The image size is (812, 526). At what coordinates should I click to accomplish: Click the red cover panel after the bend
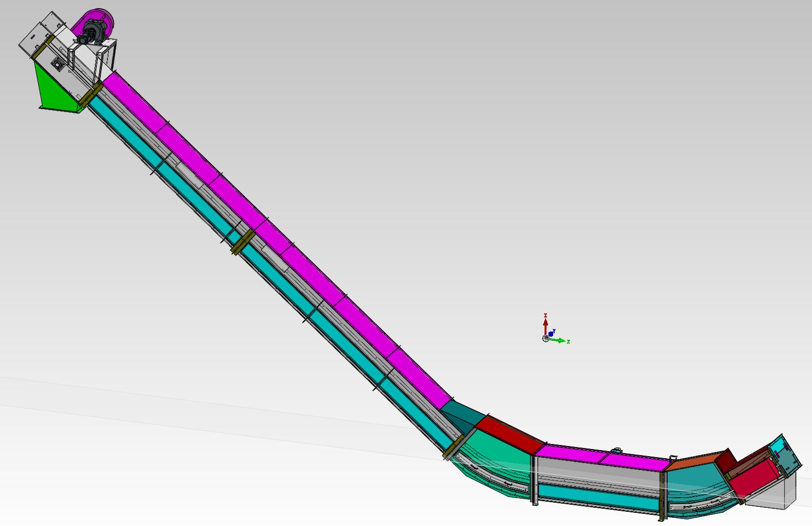click(x=509, y=433)
